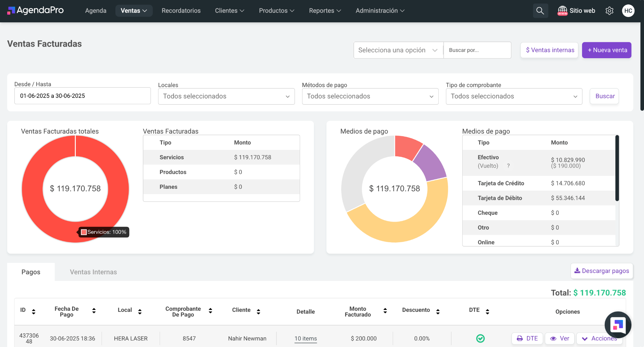Open the chat widget bubble icon
This screenshot has width=644, height=347.
click(x=618, y=325)
